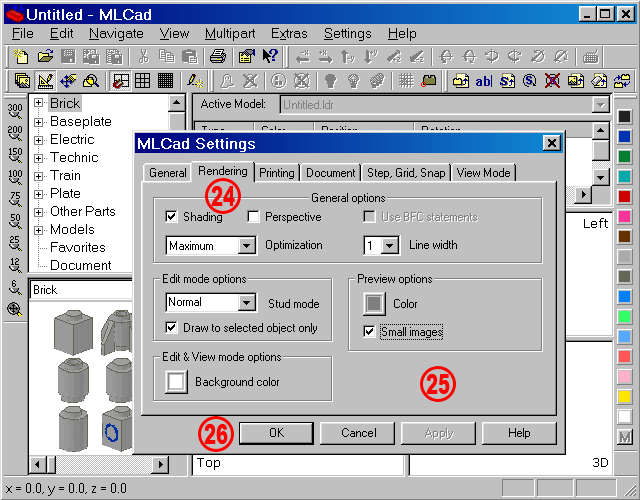
Task: Click the first brick preview thumbnail
Action: (73, 332)
